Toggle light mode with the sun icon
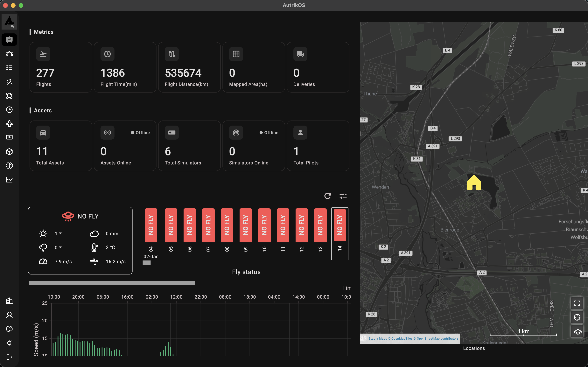This screenshot has height=367, width=588. (x=9, y=343)
